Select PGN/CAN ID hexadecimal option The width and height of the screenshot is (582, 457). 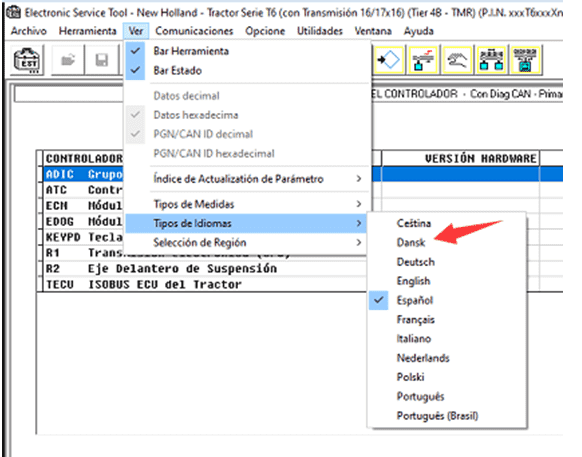coord(247,153)
